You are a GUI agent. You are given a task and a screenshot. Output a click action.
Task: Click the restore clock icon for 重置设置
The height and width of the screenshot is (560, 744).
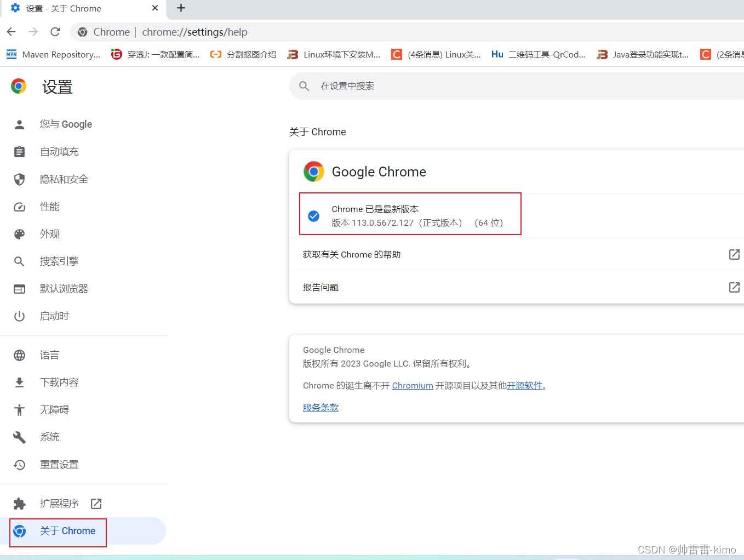pos(19,465)
